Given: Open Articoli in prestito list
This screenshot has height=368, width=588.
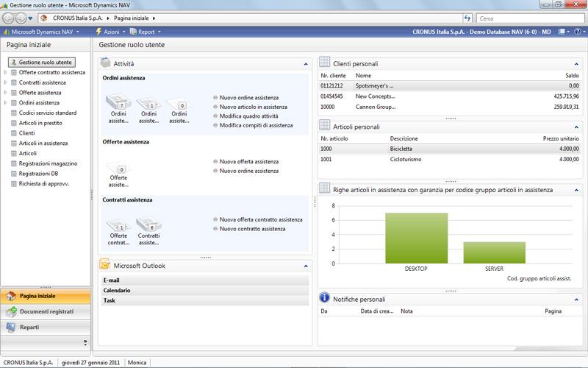Looking at the screenshot, I should [x=40, y=123].
